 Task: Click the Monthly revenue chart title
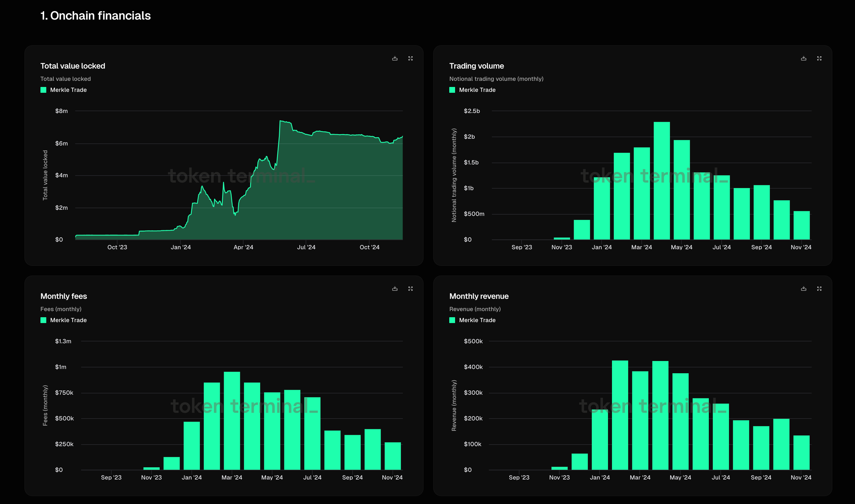(x=478, y=296)
